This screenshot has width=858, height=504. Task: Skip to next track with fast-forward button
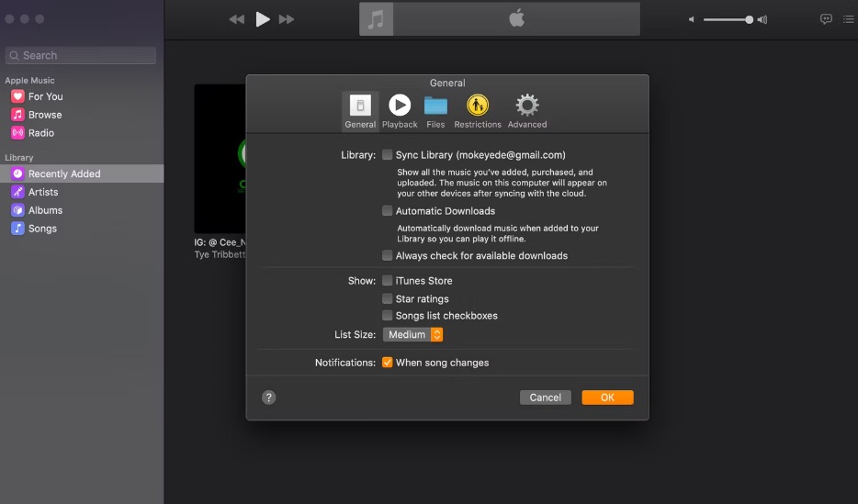coord(287,19)
